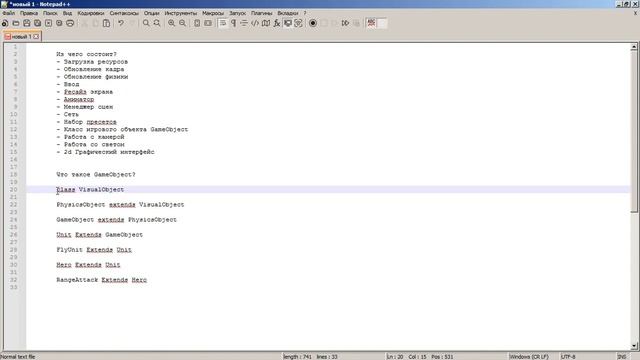The height and width of the screenshot is (360, 640).
Task: Click the Save recorded macro icon
Action: pos(356,23)
